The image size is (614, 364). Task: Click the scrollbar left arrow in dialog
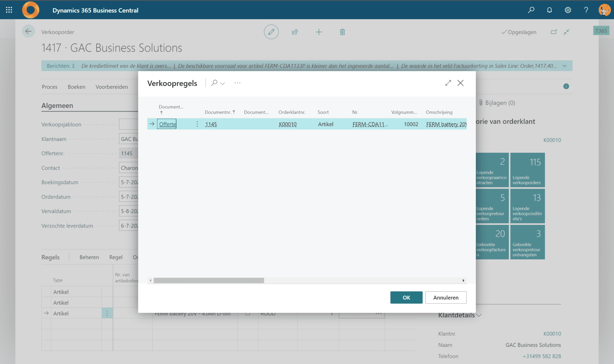pos(150,280)
